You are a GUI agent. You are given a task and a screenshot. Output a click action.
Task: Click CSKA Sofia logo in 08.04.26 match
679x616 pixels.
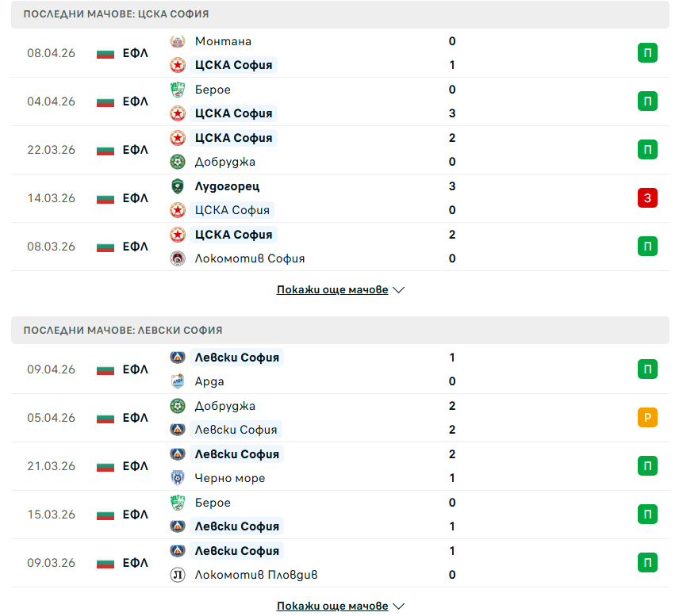178,65
